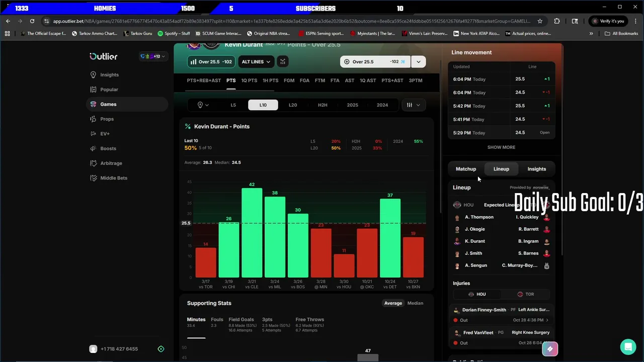Viewport: 644px width, 362px height.
Task: Select the FGM stat tab
Action: coord(289,80)
